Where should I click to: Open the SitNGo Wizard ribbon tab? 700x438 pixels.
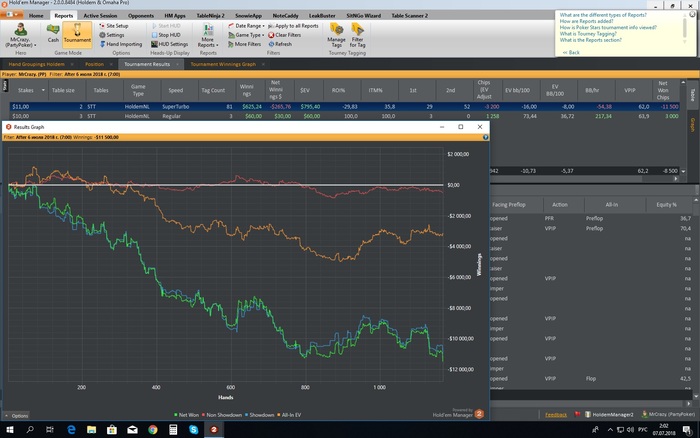pyautogui.click(x=363, y=15)
